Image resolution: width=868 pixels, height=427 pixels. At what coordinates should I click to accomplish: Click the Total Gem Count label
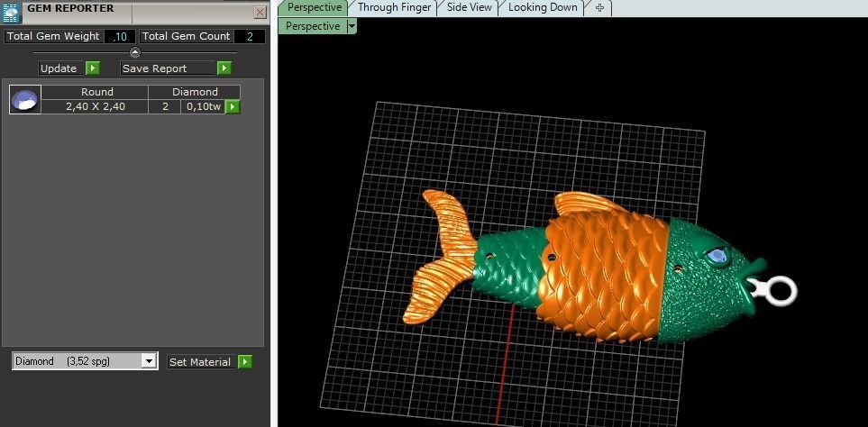186,37
